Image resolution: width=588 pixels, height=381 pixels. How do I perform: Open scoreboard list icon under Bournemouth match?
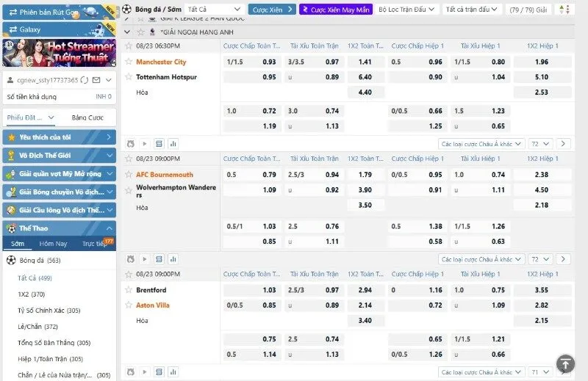[x=159, y=259]
